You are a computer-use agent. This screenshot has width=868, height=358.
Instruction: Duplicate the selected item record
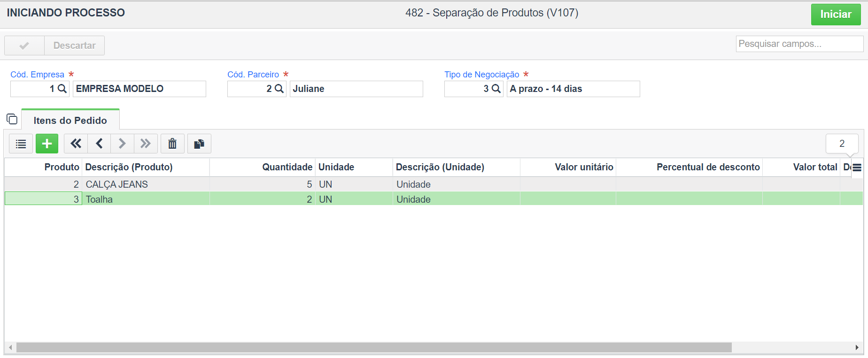click(x=199, y=144)
